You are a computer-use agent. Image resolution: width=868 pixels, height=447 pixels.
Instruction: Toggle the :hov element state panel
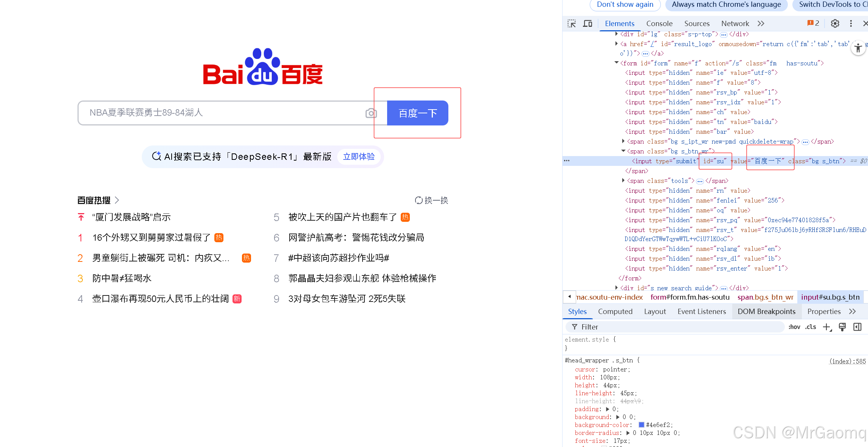pos(794,327)
